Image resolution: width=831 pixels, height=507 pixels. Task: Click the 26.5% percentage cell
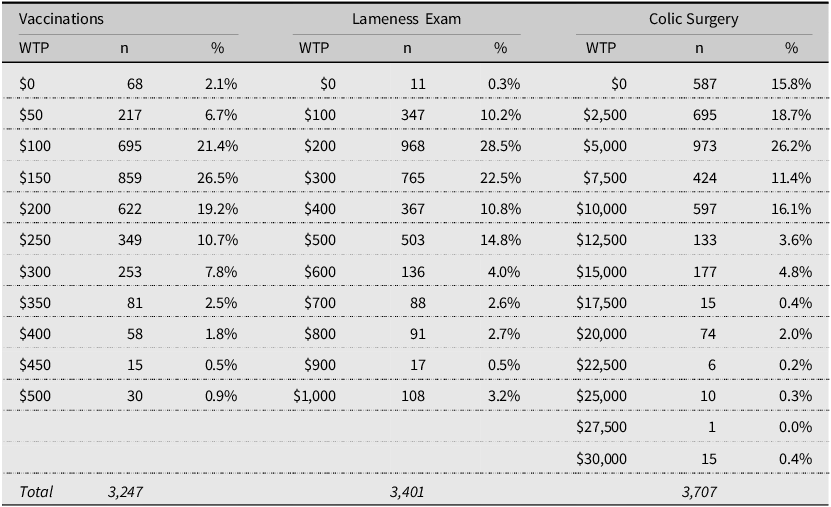point(219,178)
